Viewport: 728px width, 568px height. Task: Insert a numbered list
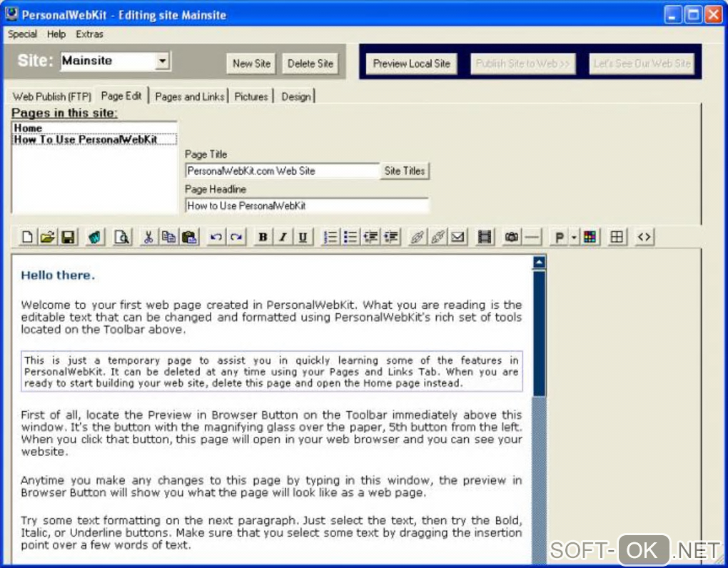click(x=330, y=237)
